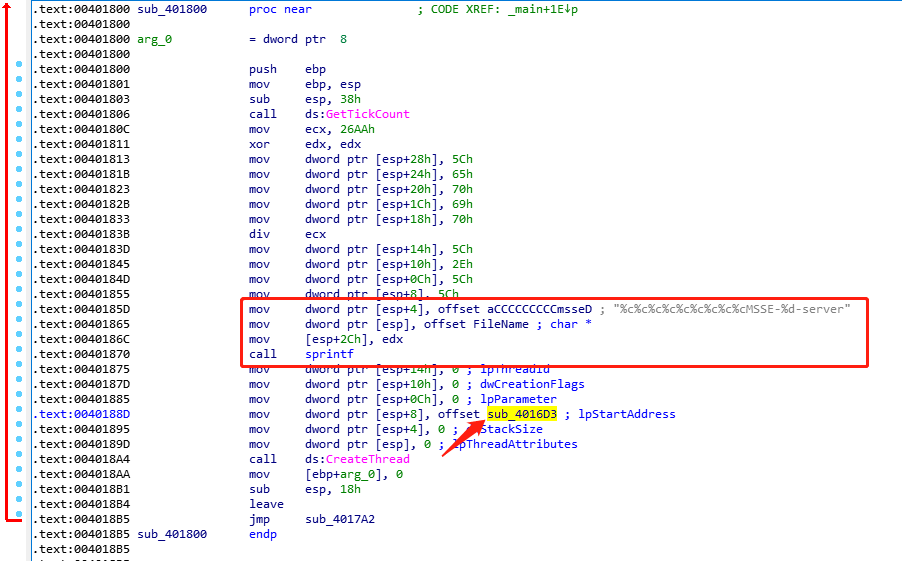The height and width of the screenshot is (561, 902).
Task: Click the arg_0 stack variable definition
Action: click(155, 39)
